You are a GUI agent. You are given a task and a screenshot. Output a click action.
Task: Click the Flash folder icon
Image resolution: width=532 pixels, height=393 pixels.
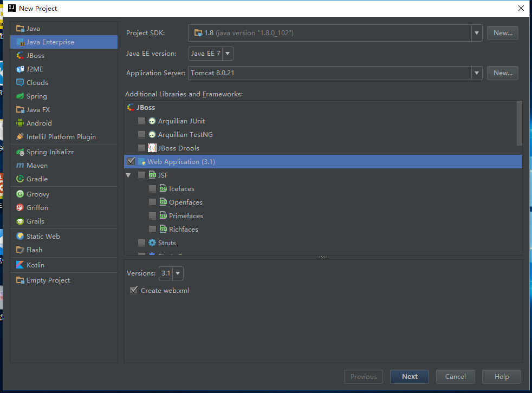20,250
